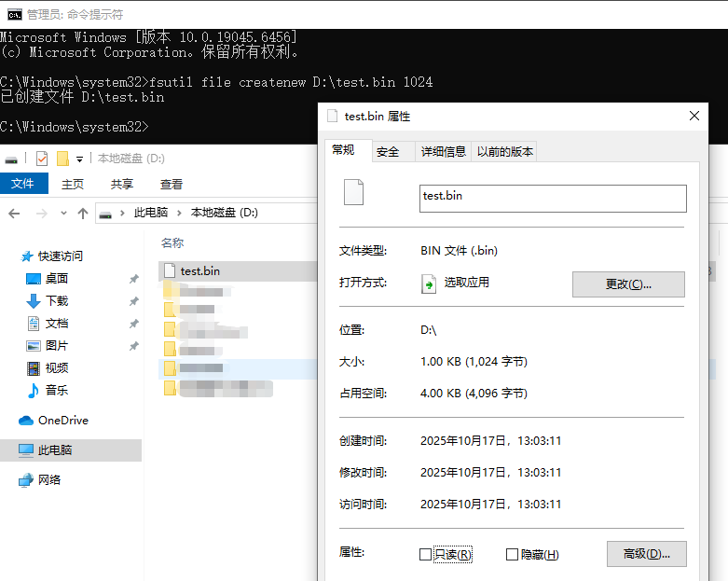This screenshot has height=581, width=728.
Task: Select the Music (音乐) library in sidebar
Action: [x=56, y=391]
